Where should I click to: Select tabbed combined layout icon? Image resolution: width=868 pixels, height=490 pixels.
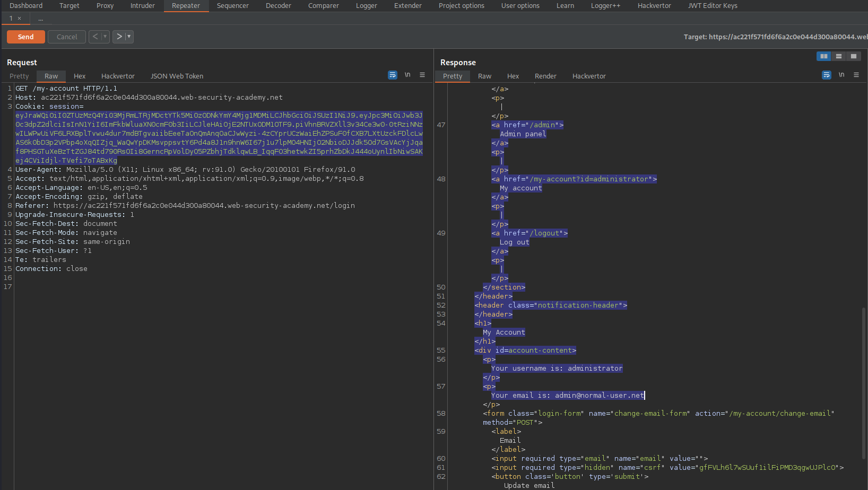(x=853, y=56)
